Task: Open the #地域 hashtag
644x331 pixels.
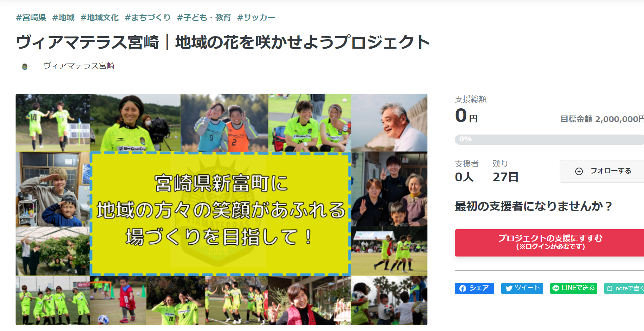Action: coord(63,17)
